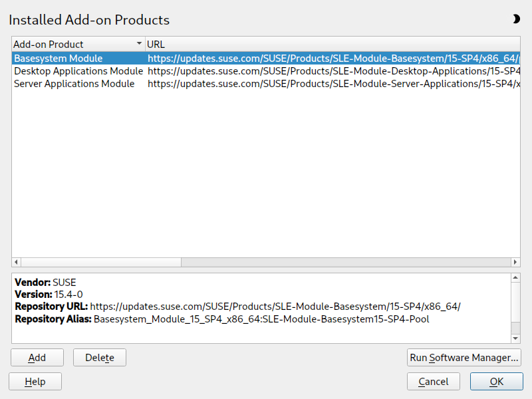This screenshot has height=399, width=532.
Task: Click the SLE-Module-Desktop-Applications URL cell
Action: click(x=332, y=71)
